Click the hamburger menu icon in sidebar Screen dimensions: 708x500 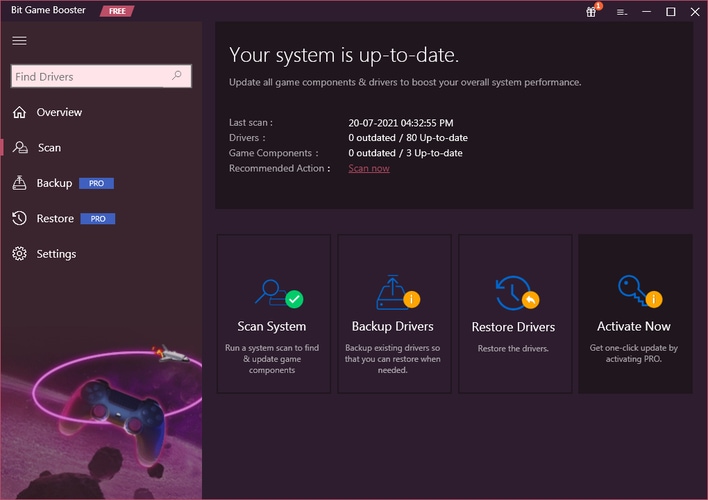(x=19, y=41)
